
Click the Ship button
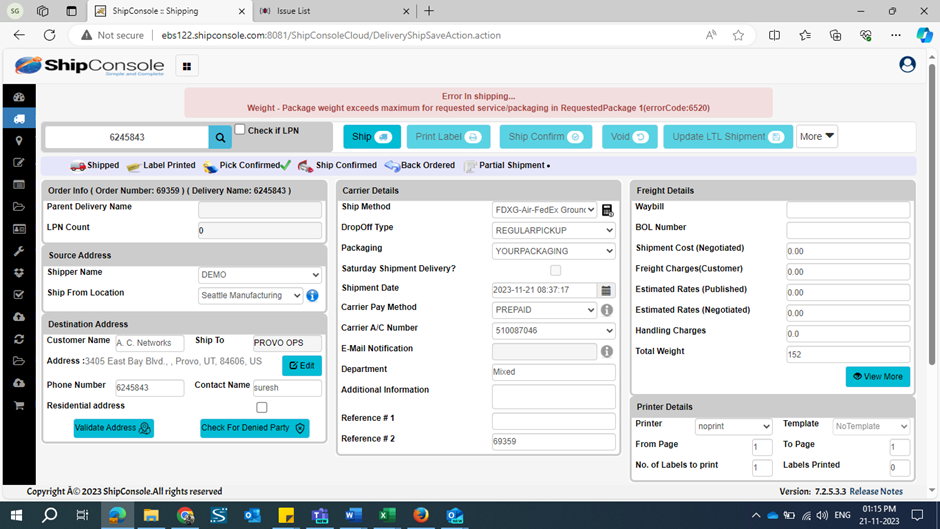point(372,137)
